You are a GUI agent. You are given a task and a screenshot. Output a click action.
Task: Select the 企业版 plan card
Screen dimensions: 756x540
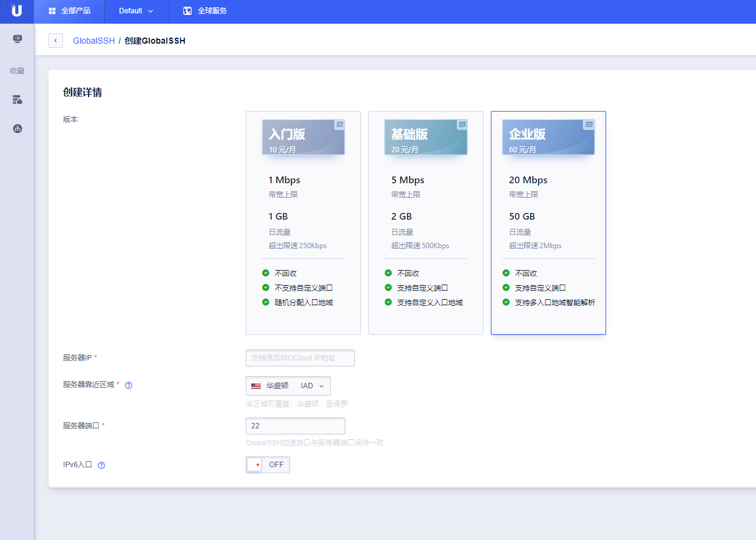pyautogui.click(x=548, y=223)
